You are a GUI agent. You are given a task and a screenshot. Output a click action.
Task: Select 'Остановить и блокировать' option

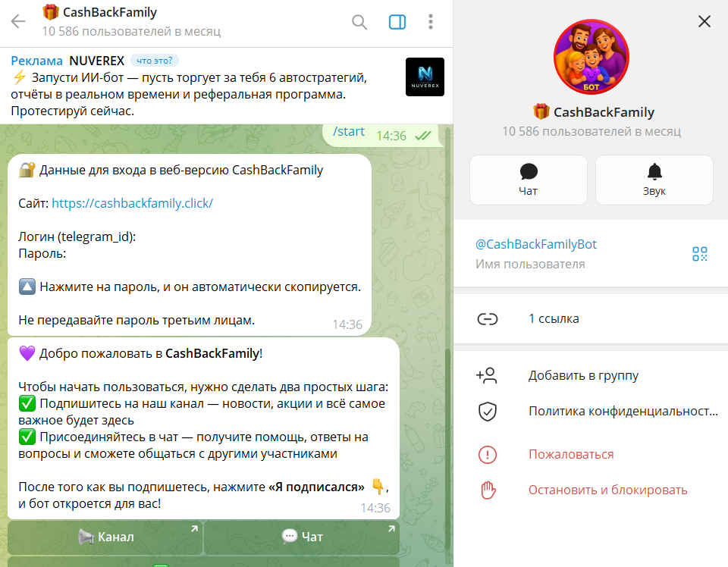pyautogui.click(x=607, y=490)
